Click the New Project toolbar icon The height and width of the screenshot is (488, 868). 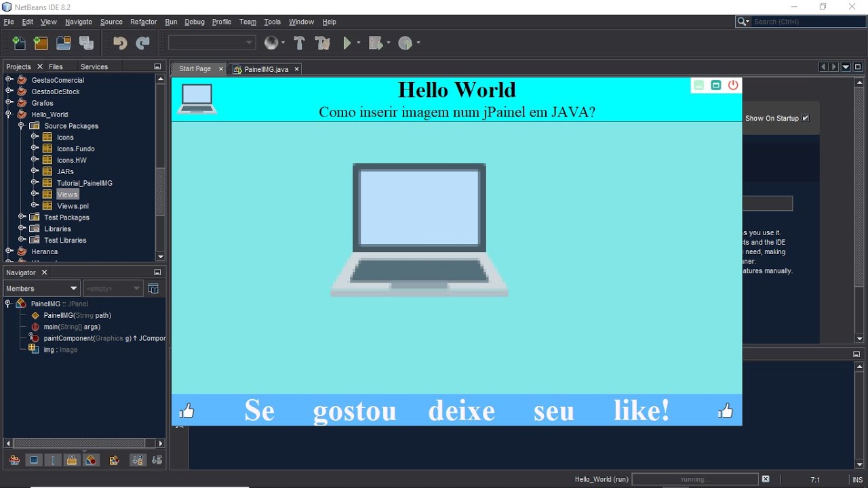point(41,43)
